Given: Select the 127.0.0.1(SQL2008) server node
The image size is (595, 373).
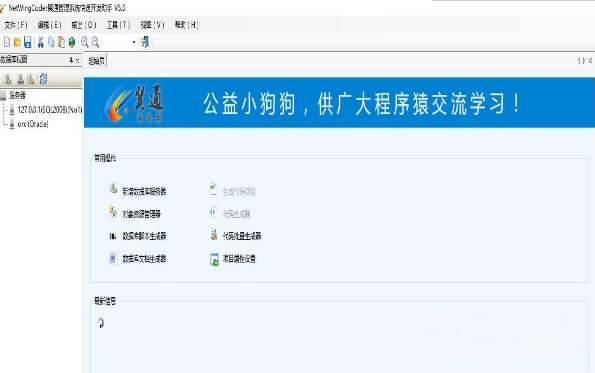Looking at the screenshot, I should (49, 110).
